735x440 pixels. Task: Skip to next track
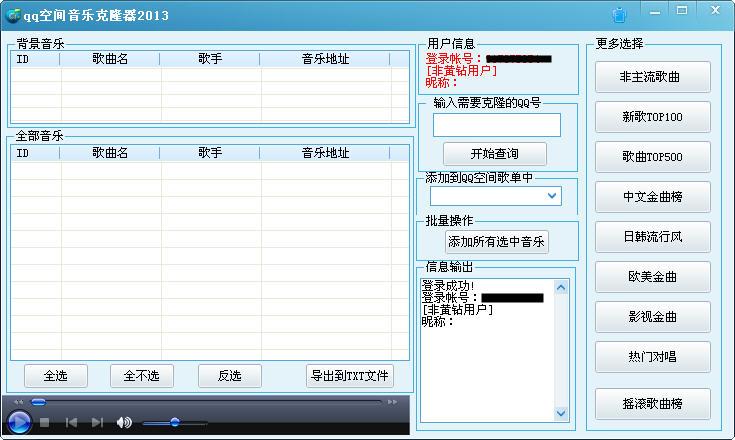(x=97, y=423)
